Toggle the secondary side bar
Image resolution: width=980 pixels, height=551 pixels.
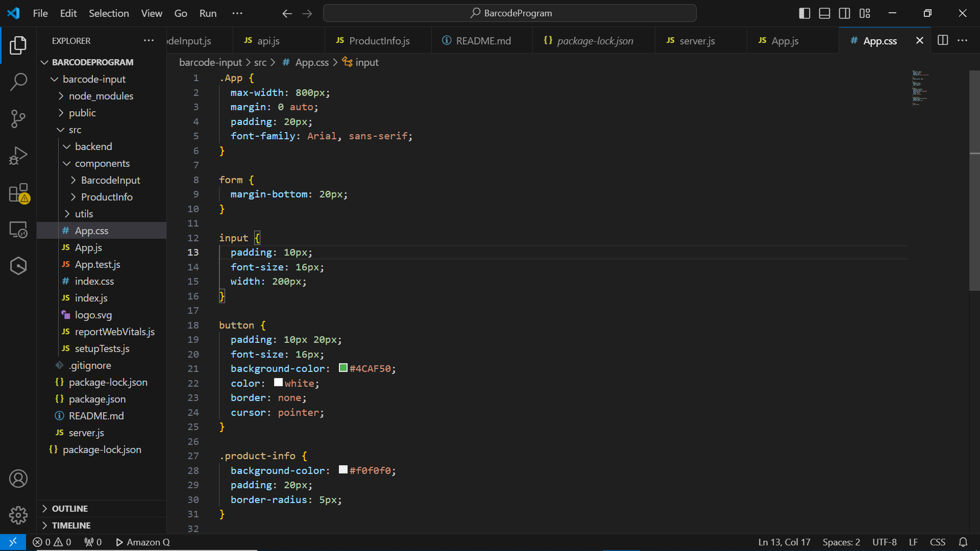(844, 13)
